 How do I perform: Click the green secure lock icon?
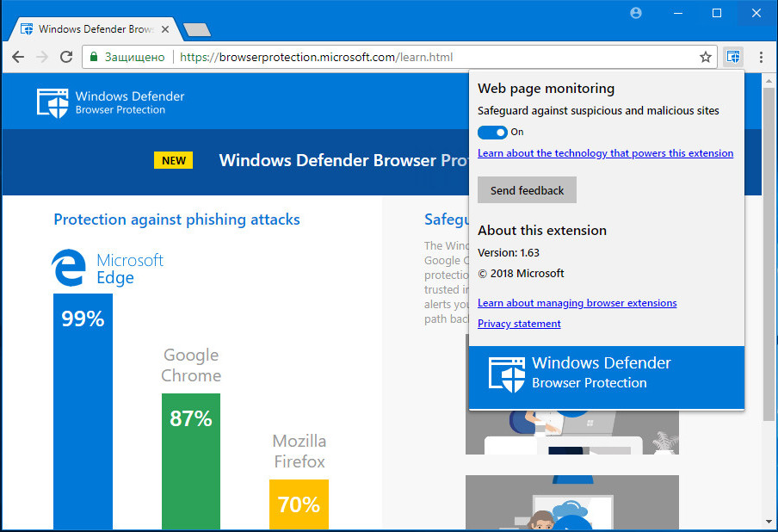[93, 57]
